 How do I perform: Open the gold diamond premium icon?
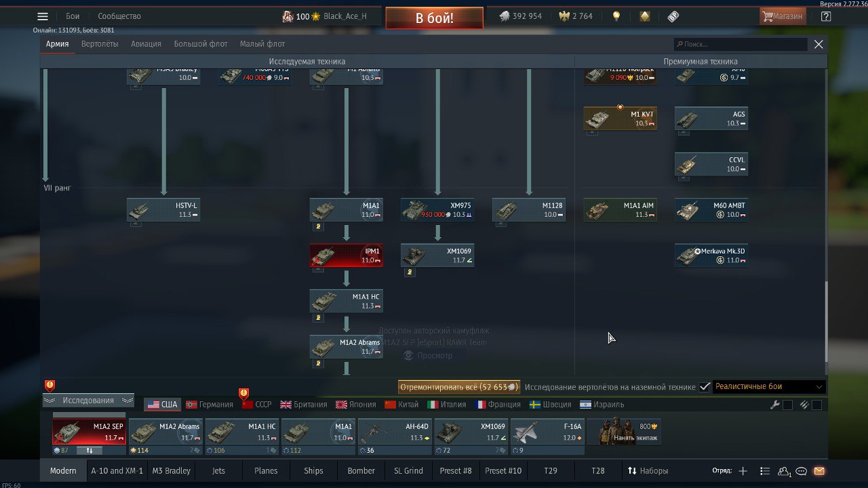(645, 16)
